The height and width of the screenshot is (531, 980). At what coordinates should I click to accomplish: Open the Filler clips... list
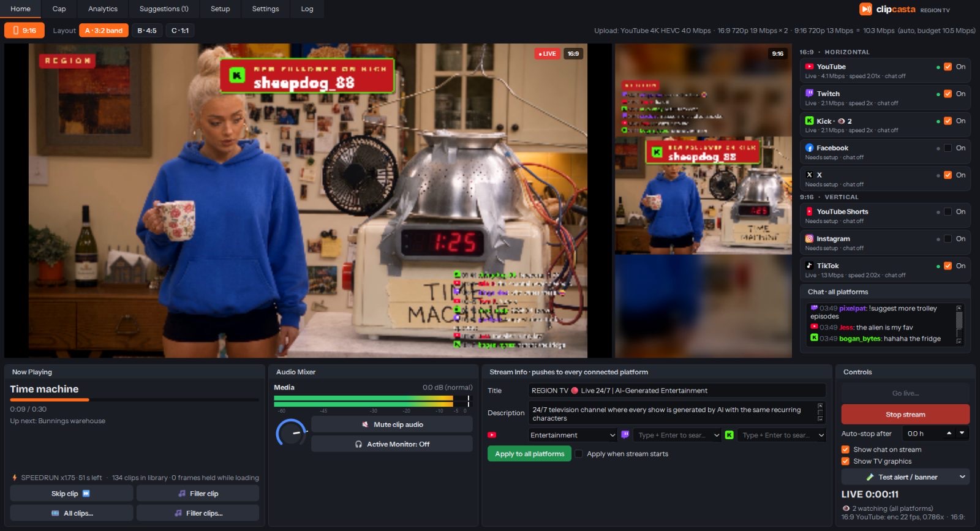(x=198, y=513)
